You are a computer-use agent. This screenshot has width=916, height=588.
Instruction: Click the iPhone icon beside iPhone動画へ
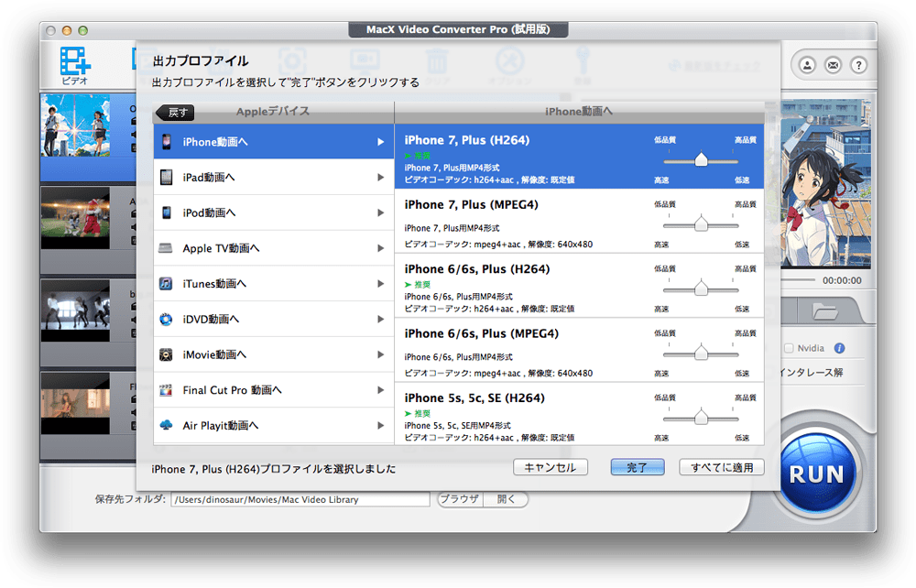click(167, 141)
